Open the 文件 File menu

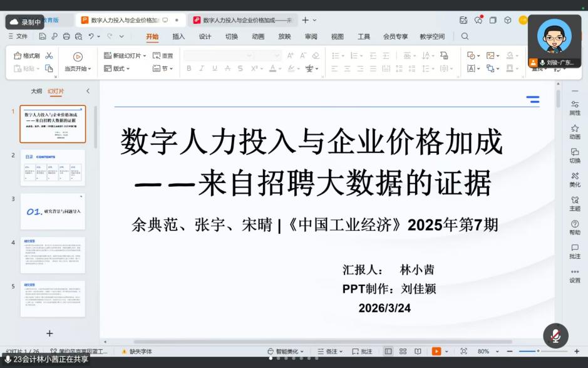click(18, 36)
